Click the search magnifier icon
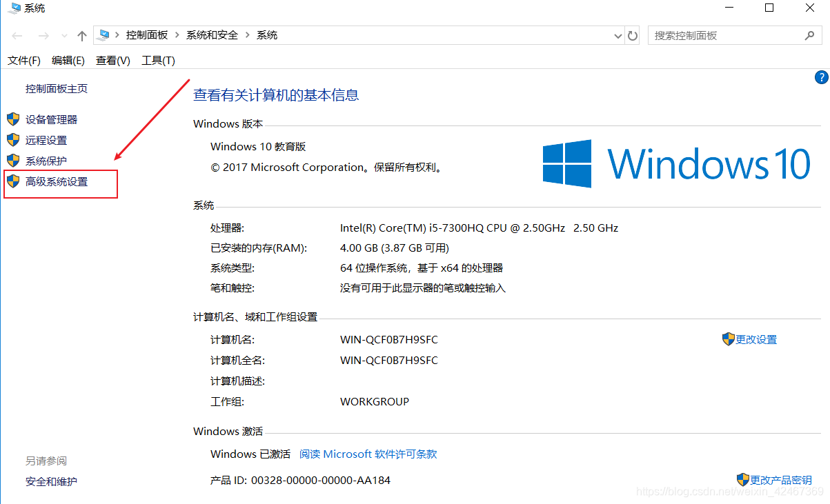Screen dimensions: 830x504 [810, 35]
